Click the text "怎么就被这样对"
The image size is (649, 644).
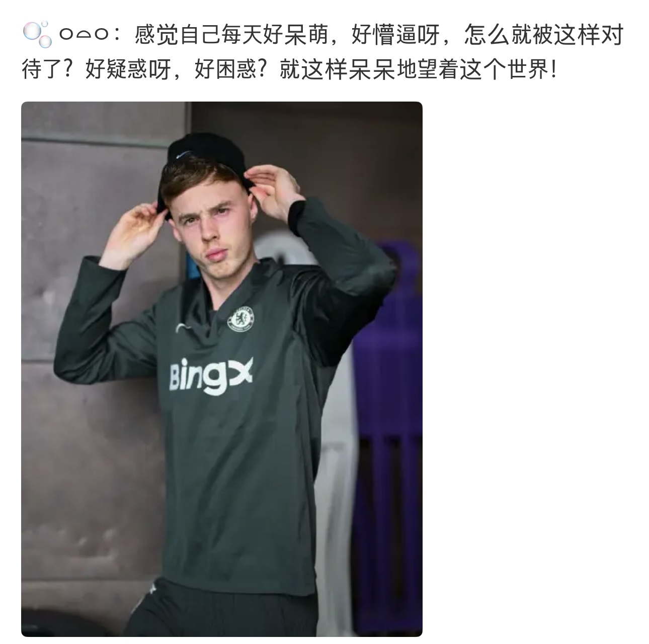(x=544, y=35)
